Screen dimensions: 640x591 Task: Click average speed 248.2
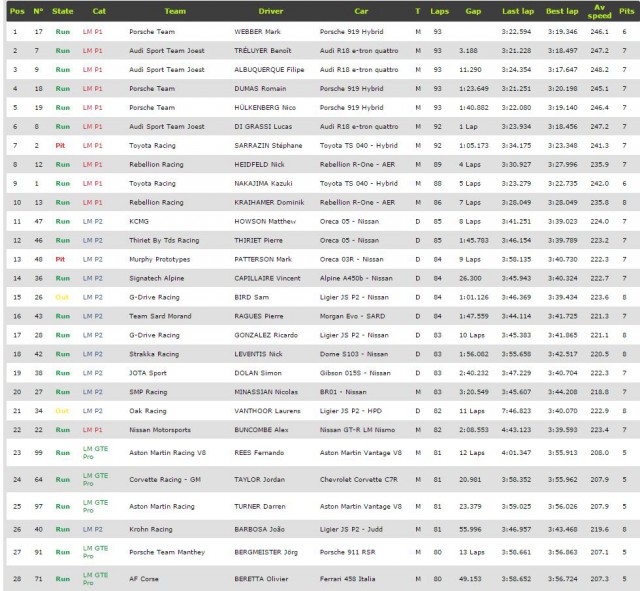coord(599,69)
